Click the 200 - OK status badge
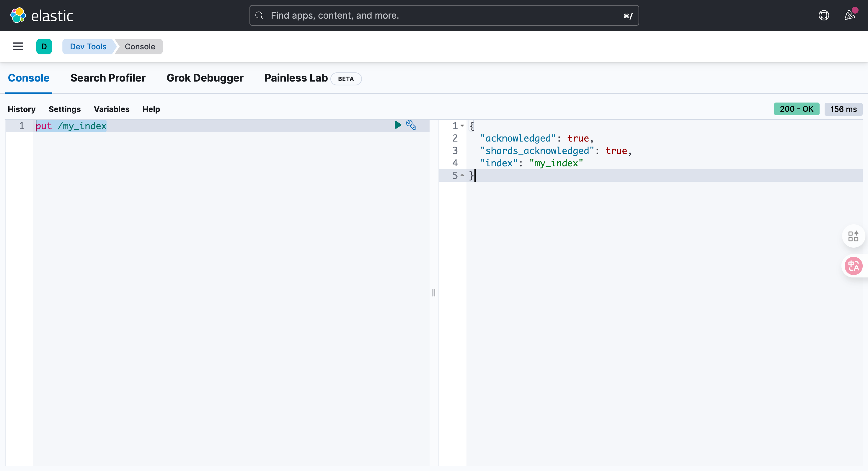The height and width of the screenshot is (471, 868). tap(797, 109)
